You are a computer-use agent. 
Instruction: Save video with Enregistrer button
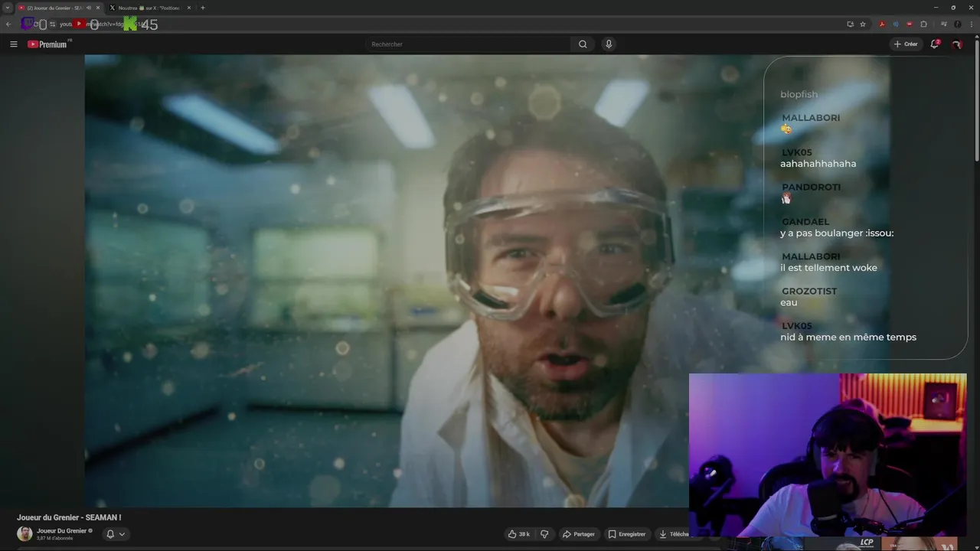(x=627, y=534)
